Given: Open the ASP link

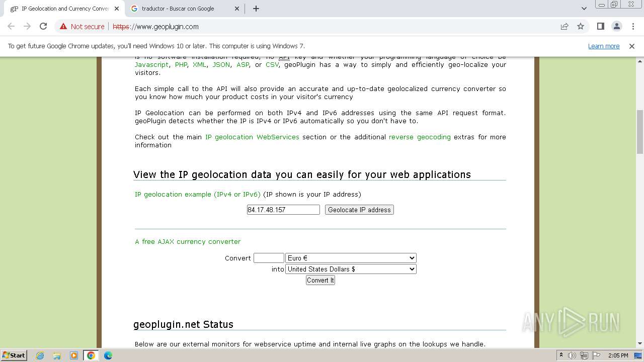Looking at the screenshot, I should pos(243,65).
